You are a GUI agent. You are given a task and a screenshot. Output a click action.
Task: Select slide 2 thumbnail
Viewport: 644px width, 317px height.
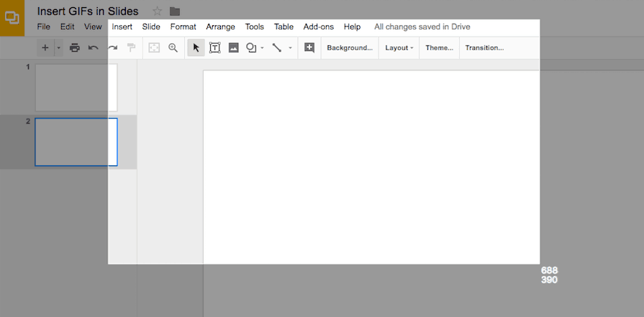[x=76, y=142]
